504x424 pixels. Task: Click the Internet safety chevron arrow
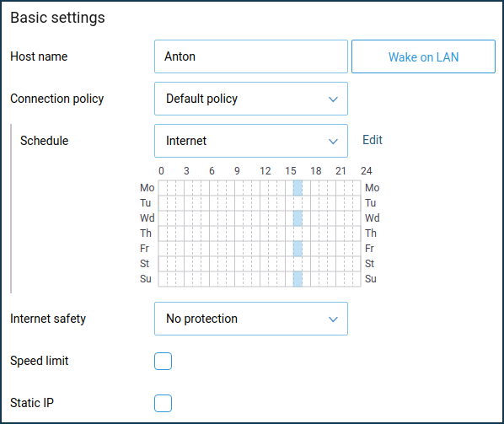tap(333, 319)
